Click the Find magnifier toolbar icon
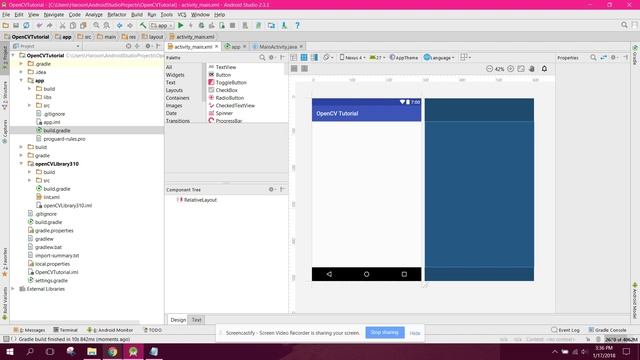Viewport: 640px width, 360px height. [x=96, y=25]
